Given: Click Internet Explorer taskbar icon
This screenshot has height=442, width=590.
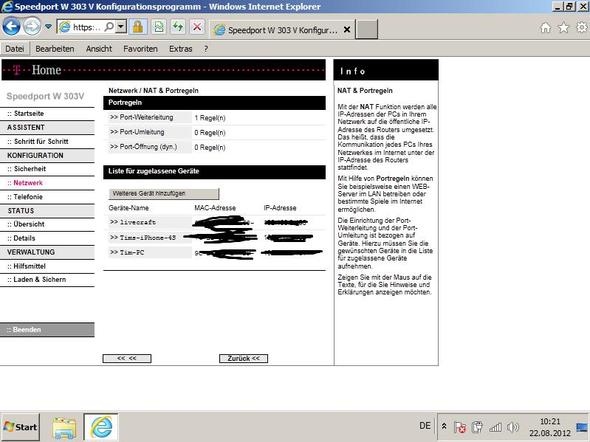Looking at the screenshot, I should pyautogui.click(x=101, y=427).
